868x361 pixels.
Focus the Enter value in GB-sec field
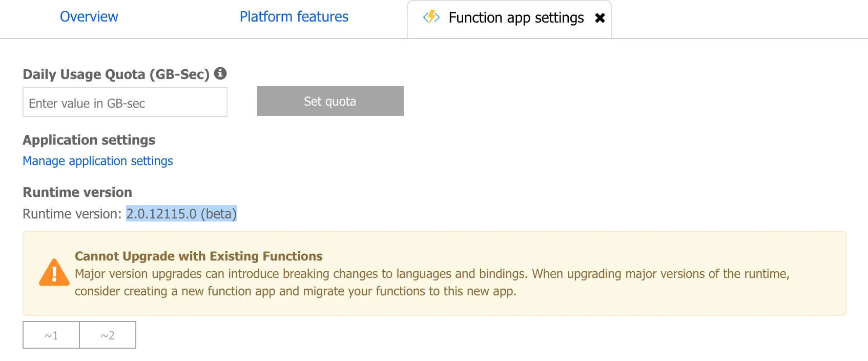pos(125,103)
